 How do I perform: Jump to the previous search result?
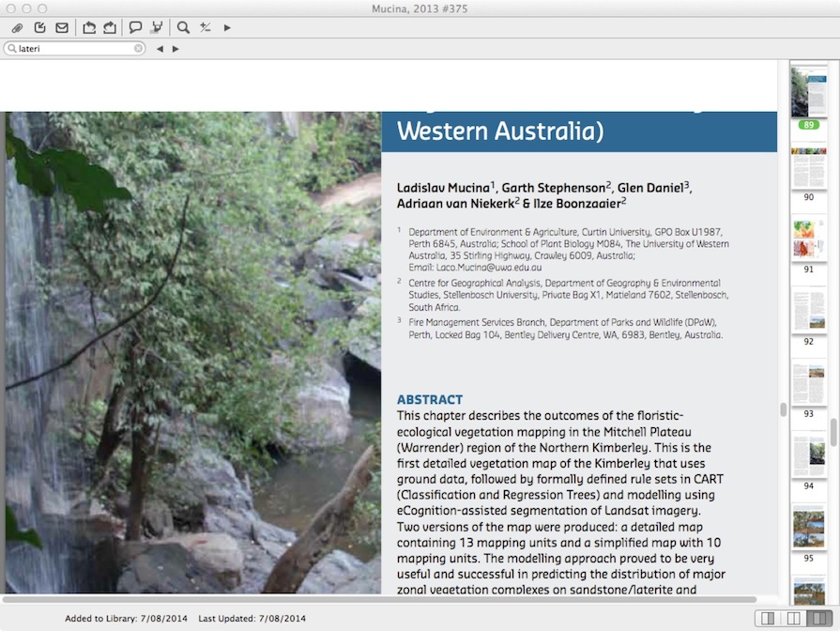pos(160,48)
